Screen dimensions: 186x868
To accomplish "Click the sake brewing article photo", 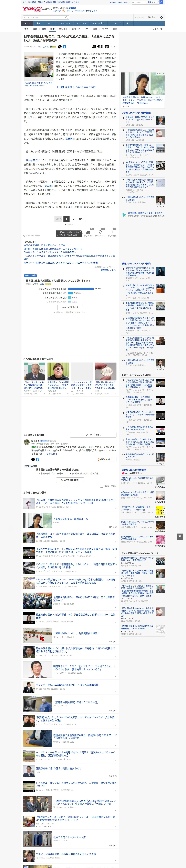I will pos(39,66).
